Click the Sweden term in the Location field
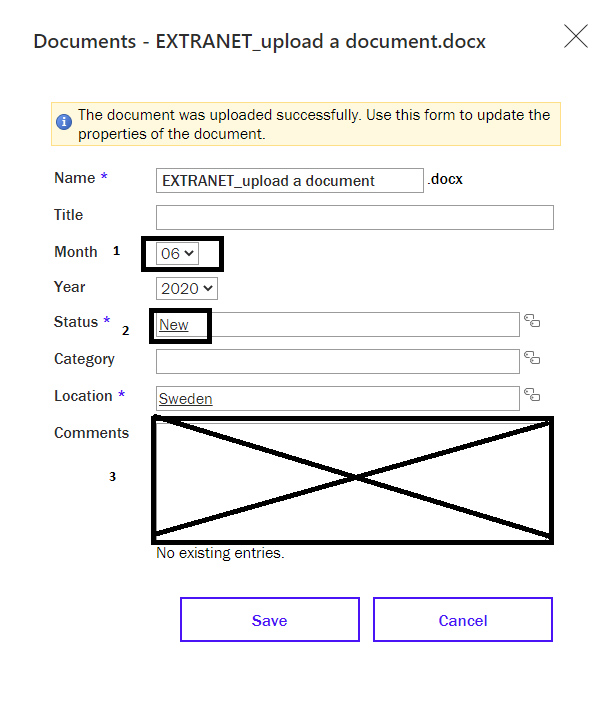Screen dimensions: 606x701 pos(185,399)
